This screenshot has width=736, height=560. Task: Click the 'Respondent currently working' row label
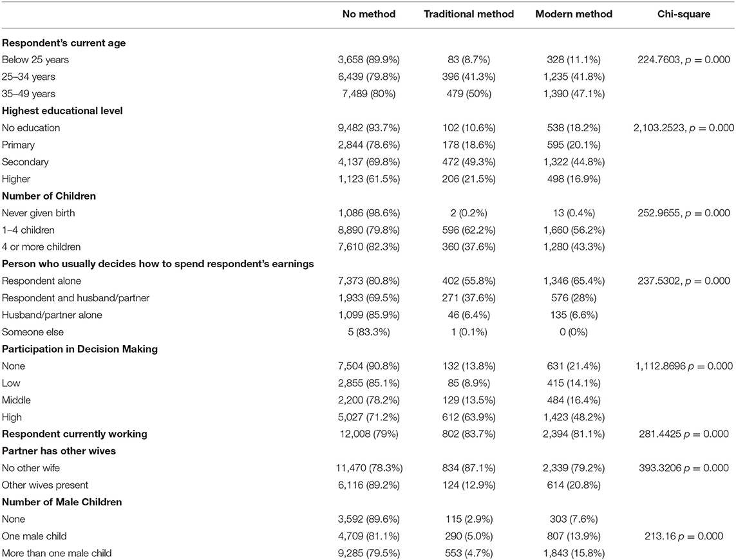point(74,434)
